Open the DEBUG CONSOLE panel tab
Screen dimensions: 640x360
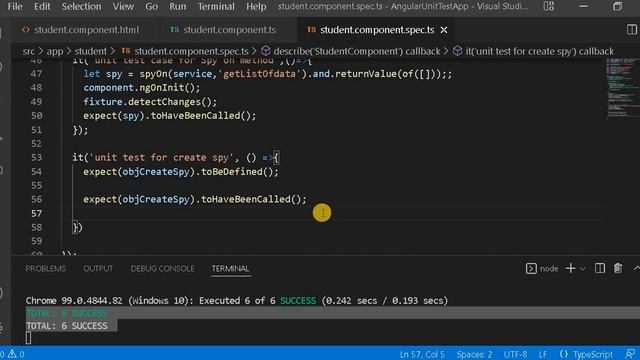coord(162,269)
